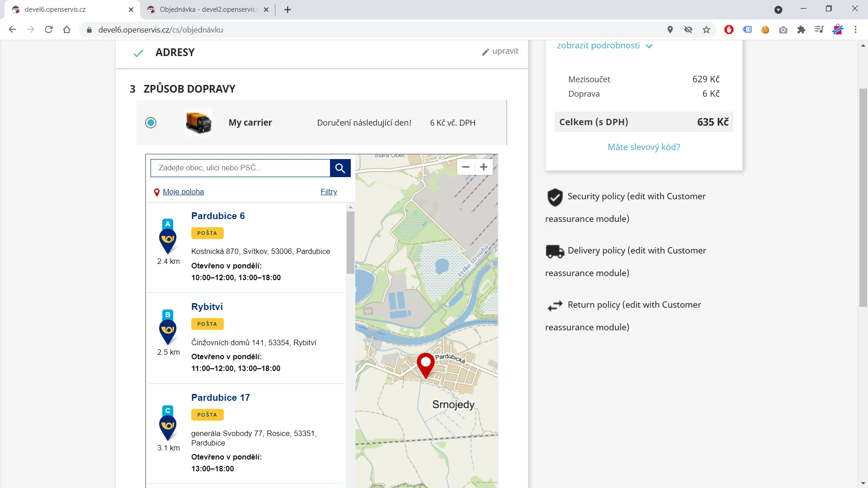868x488 pixels.
Task: Click the map zoom out minus button
Action: [466, 167]
